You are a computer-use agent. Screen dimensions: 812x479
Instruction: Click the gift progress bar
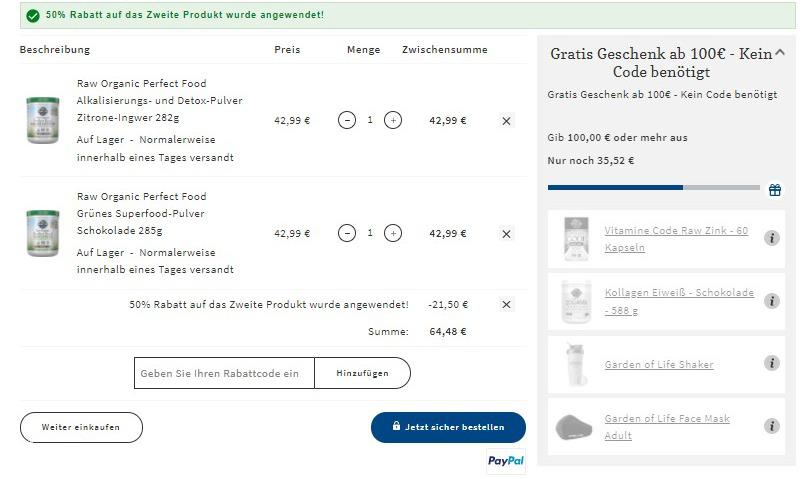(654, 187)
